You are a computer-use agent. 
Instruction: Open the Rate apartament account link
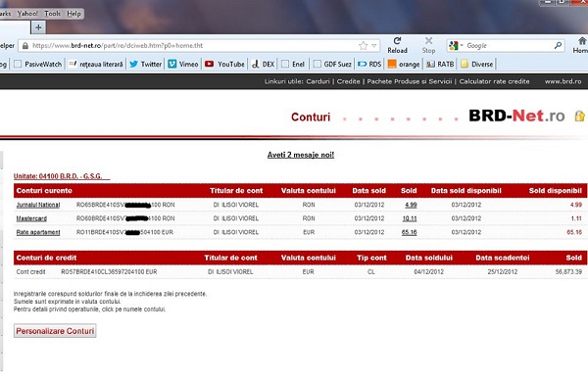click(38, 232)
